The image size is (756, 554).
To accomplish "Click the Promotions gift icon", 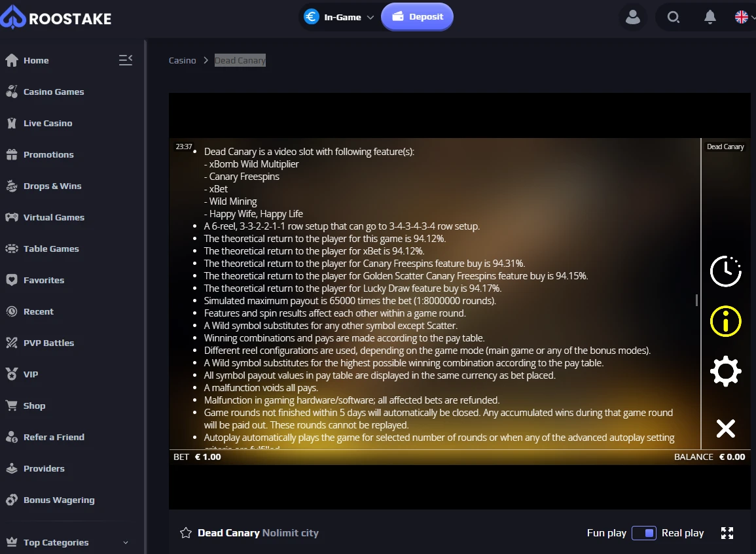I will [12, 154].
